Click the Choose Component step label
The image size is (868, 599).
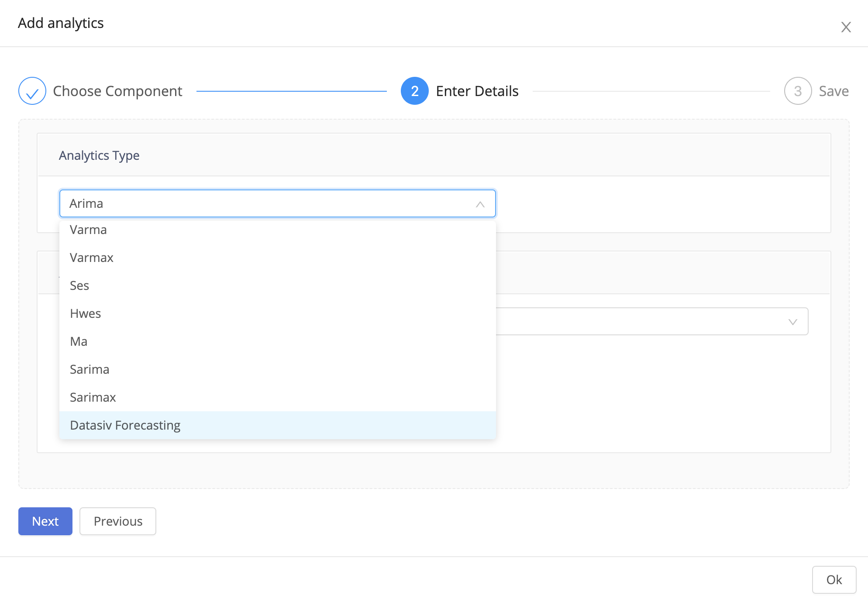click(x=117, y=91)
